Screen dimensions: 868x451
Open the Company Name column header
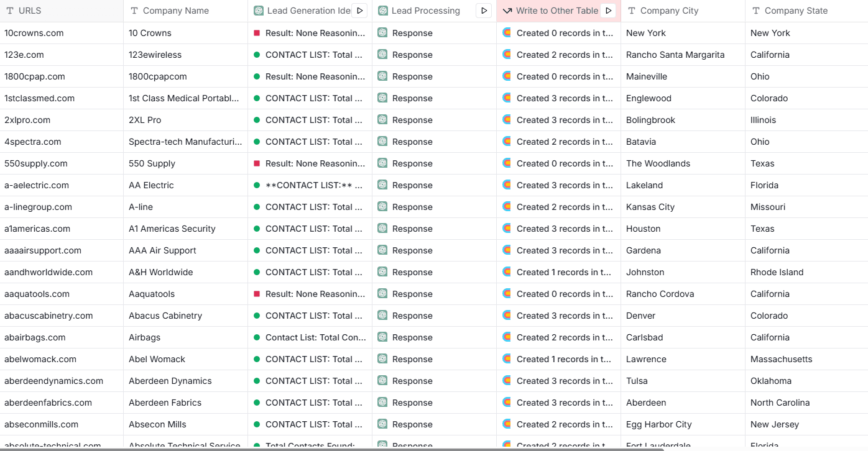coord(186,11)
